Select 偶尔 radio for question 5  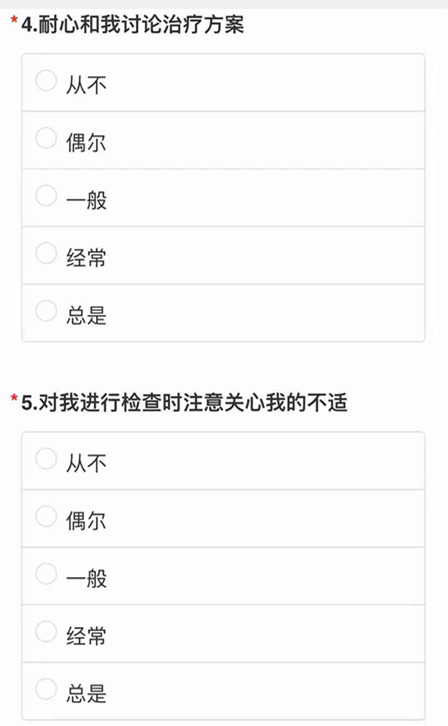[x=46, y=516]
